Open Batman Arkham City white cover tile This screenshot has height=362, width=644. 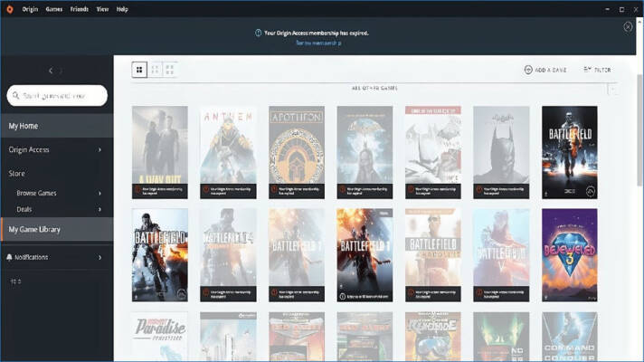tap(433, 152)
